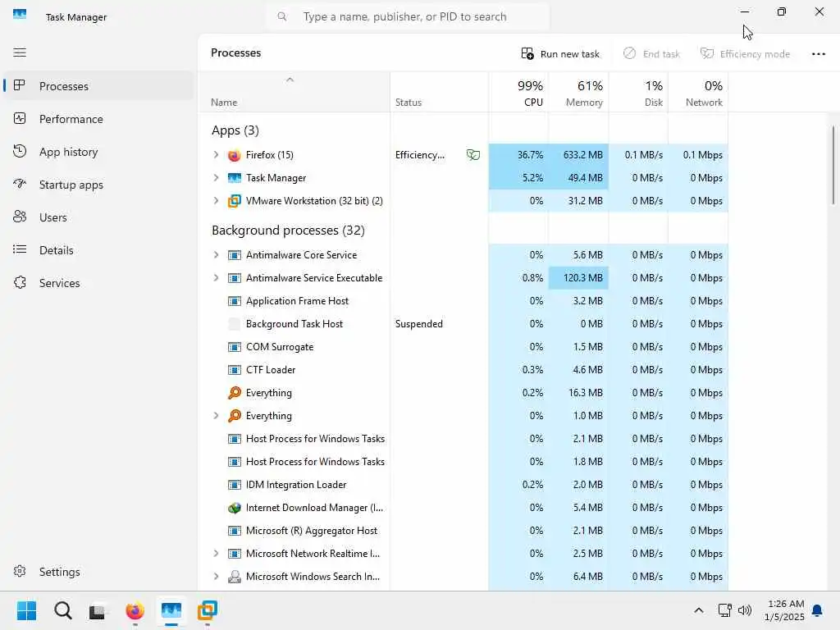Sort processes by the Network column header

click(x=698, y=93)
